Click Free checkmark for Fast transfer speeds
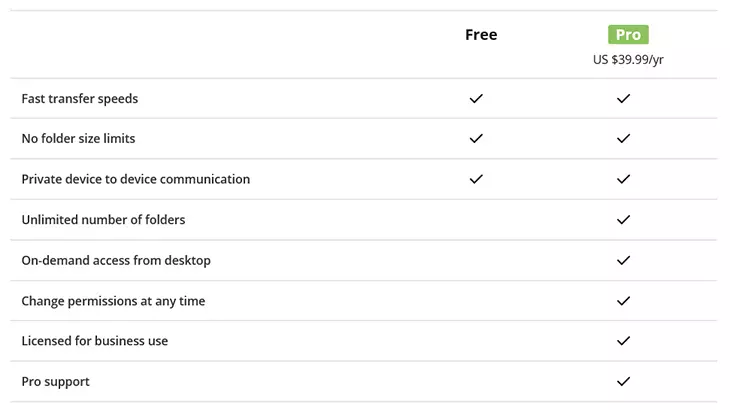Viewport: 730px width, 410px height. tap(476, 99)
